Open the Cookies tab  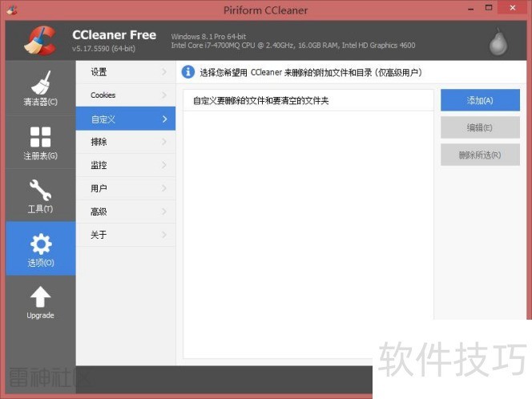(x=126, y=95)
